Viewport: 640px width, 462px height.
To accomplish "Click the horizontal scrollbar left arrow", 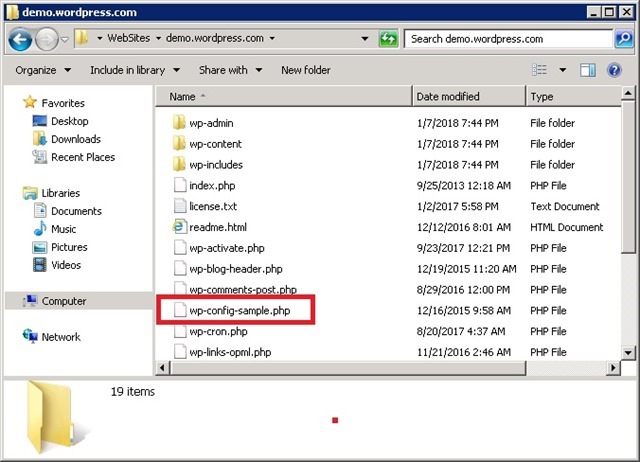I will tap(162, 368).
